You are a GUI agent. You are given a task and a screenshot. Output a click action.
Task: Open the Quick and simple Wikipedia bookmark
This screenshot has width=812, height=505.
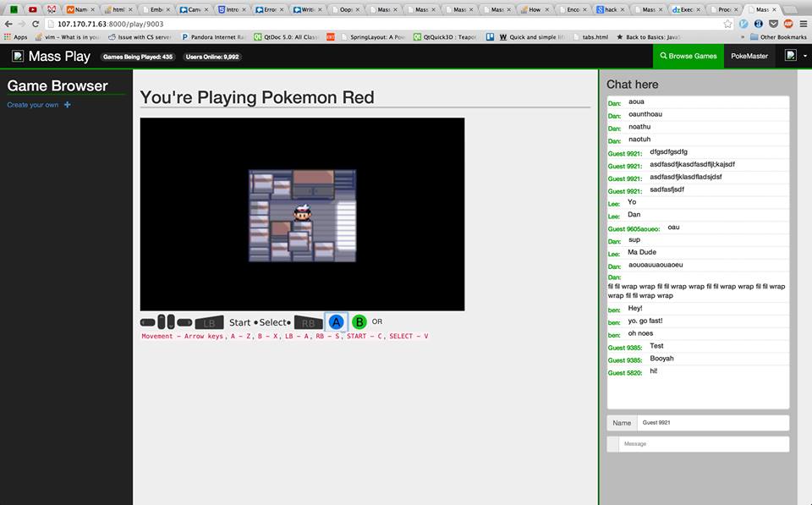[532, 37]
